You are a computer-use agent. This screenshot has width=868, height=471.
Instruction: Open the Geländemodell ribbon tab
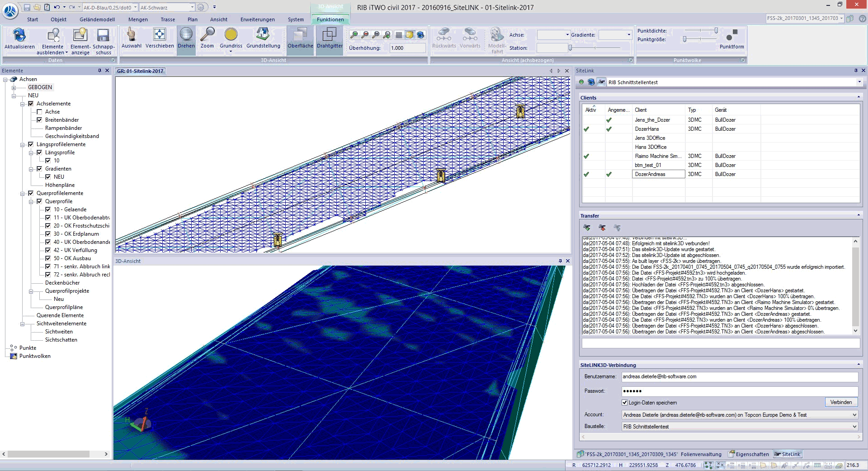tap(97, 19)
